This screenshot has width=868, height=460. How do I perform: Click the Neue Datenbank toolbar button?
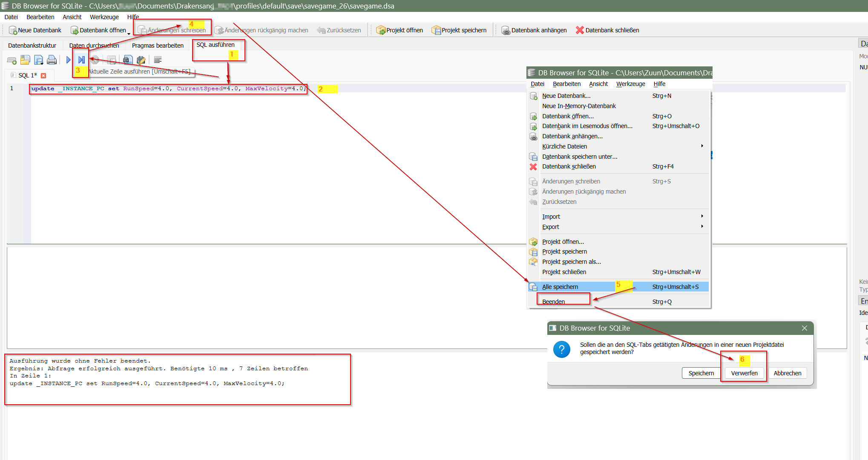click(35, 30)
